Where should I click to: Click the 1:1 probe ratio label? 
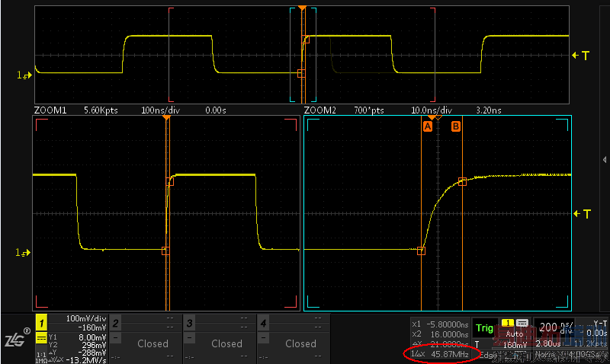pos(41,355)
